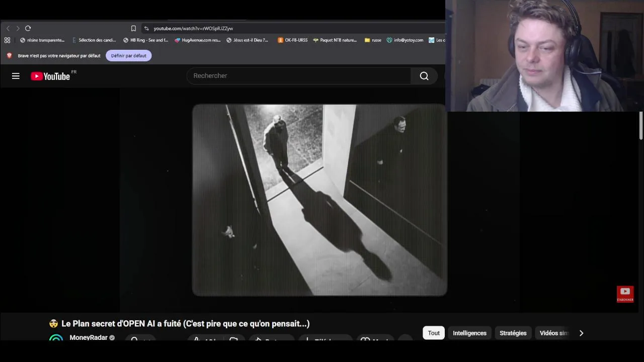Open the HugAvenue.com bookmark
The image size is (644, 362).
197,40
